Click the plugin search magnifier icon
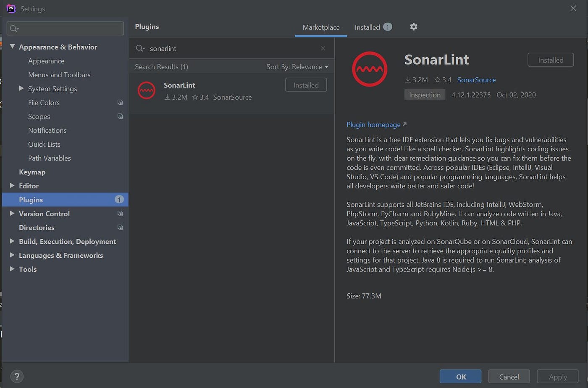588x388 pixels. [140, 48]
